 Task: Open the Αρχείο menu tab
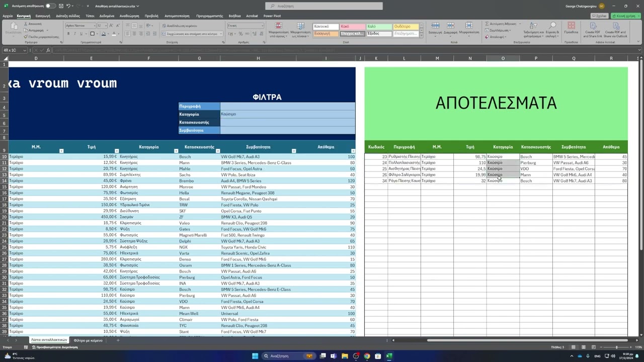tap(8, 16)
